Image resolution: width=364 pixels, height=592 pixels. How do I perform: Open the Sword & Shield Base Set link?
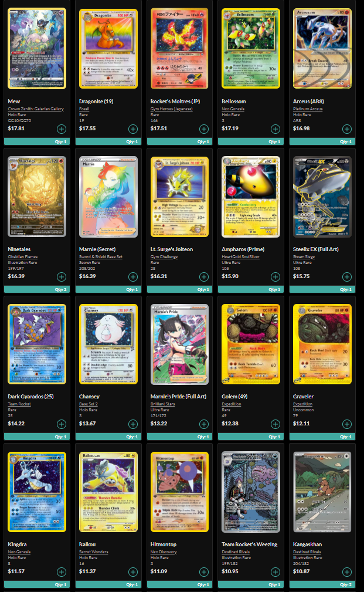point(101,257)
